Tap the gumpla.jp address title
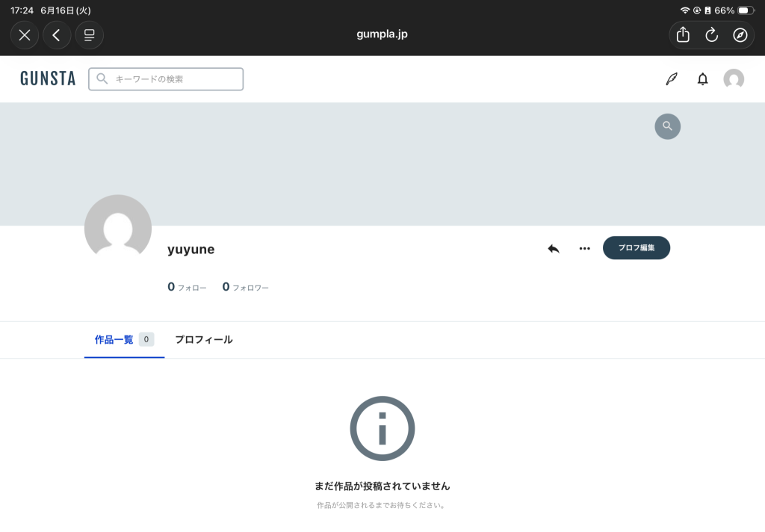765x532 pixels. coord(382,34)
